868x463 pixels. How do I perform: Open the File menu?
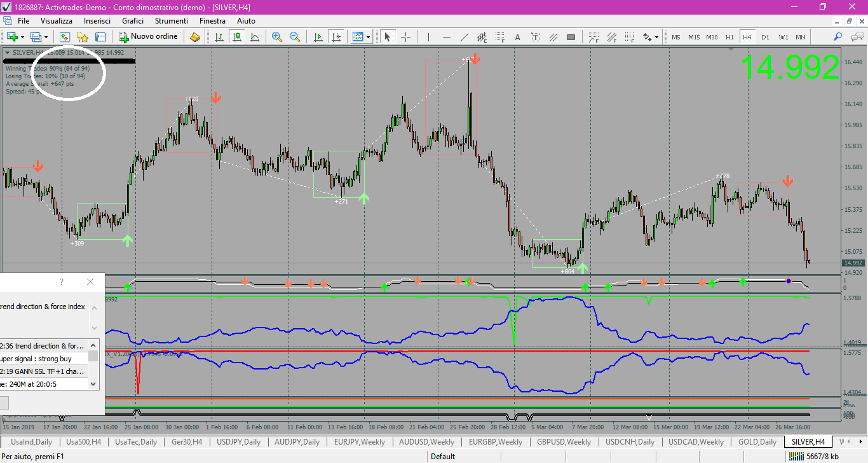pos(24,21)
